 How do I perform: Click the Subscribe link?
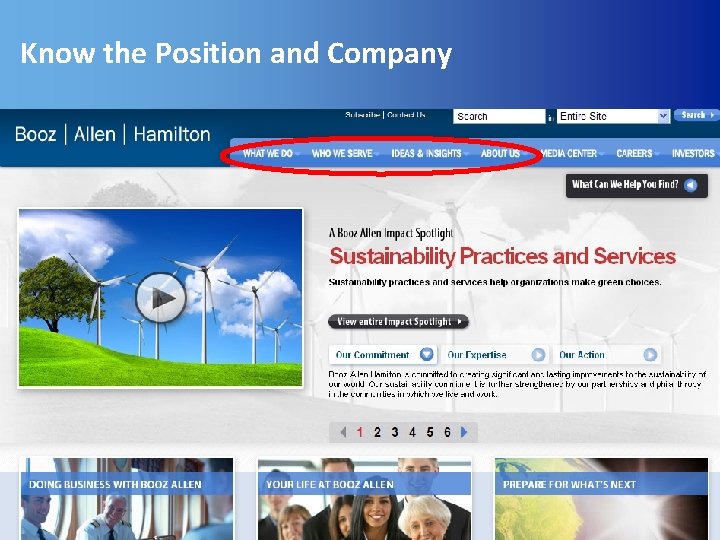[362, 115]
